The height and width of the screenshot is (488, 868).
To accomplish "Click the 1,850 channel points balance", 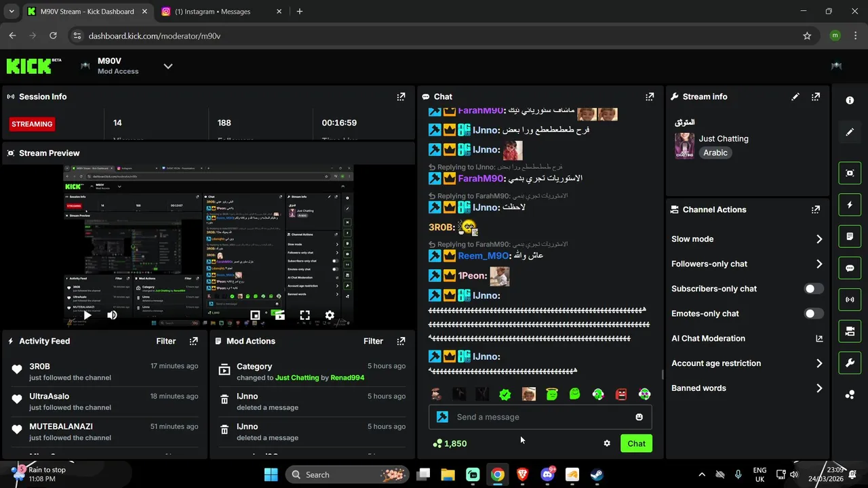I will click(450, 443).
